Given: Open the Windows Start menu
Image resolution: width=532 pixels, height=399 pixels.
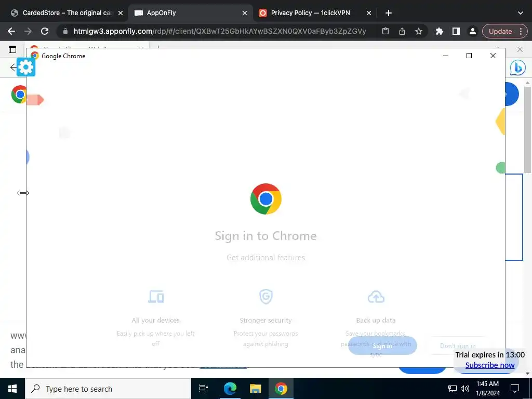Looking at the screenshot, I should [x=12, y=389].
